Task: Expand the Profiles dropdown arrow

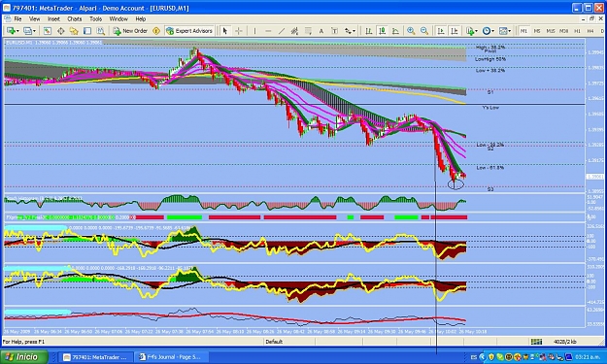Action: (x=34, y=31)
